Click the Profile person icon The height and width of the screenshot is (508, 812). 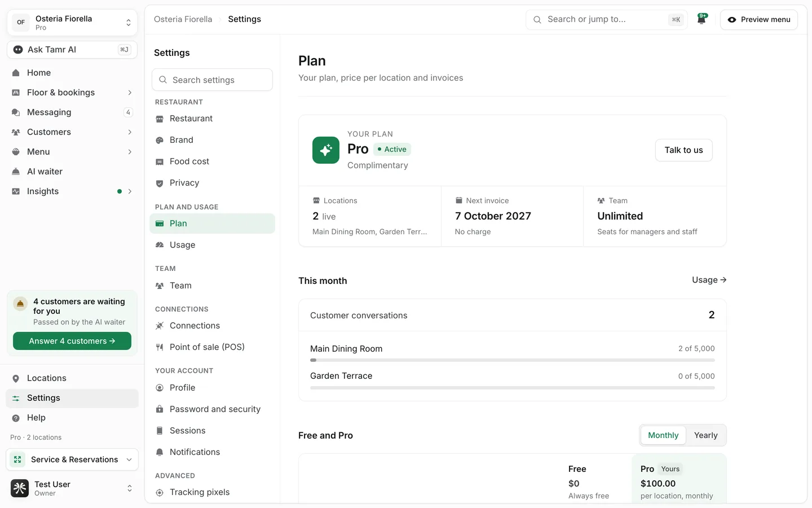tap(160, 388)
